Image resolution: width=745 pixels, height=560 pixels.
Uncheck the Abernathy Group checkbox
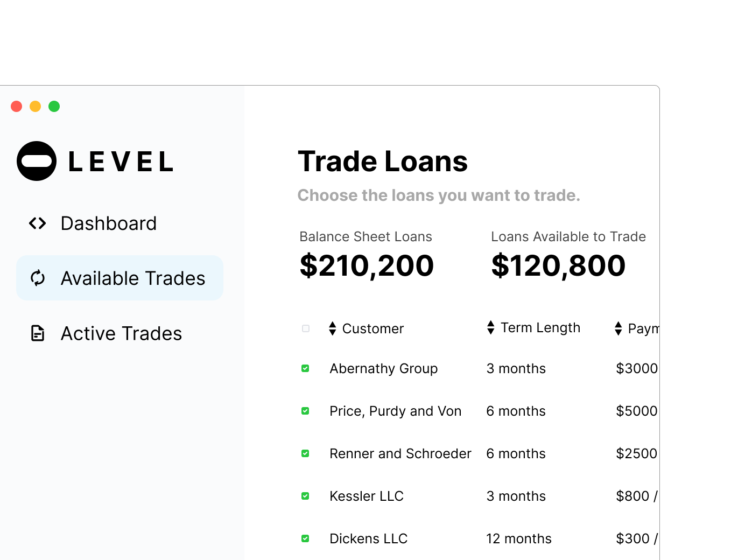tap(305, 368)
